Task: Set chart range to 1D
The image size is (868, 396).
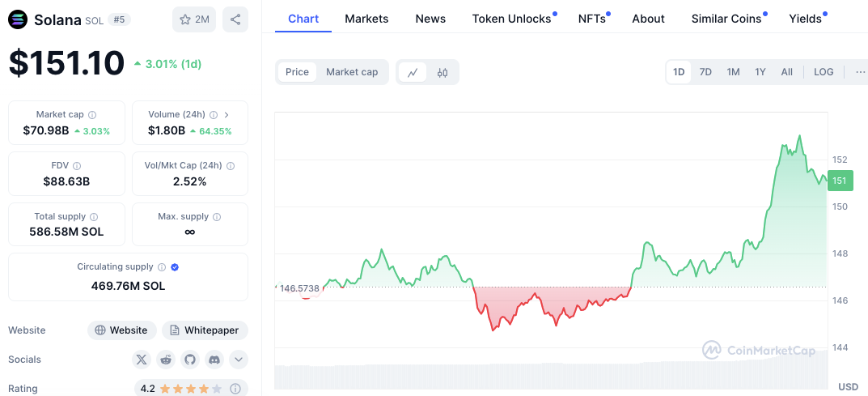Action: pyautogui.click(x=679, y=72)
